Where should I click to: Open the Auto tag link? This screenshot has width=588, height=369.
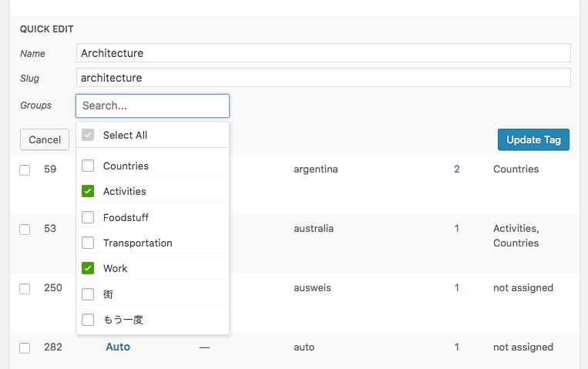coord(118,347)
